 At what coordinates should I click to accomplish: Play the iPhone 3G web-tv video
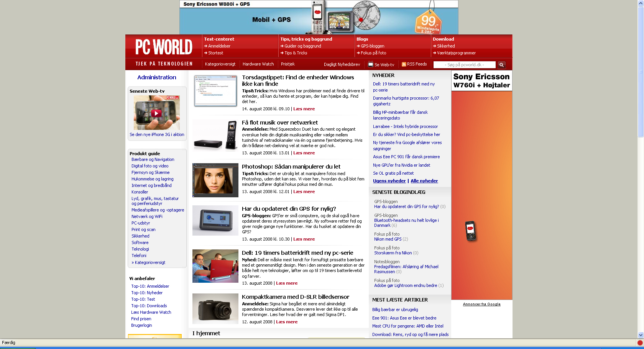click(x=156, y=113)
